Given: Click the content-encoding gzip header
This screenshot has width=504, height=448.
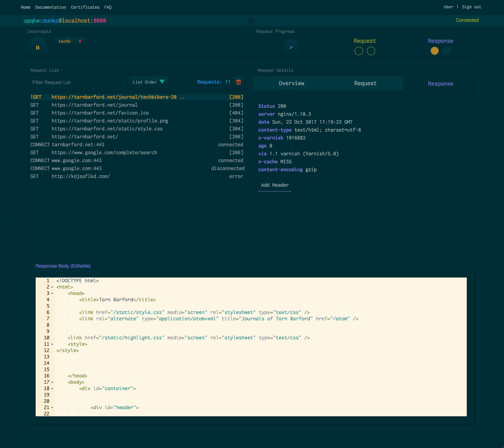Looking at the screenshot, I should point(287,170).
